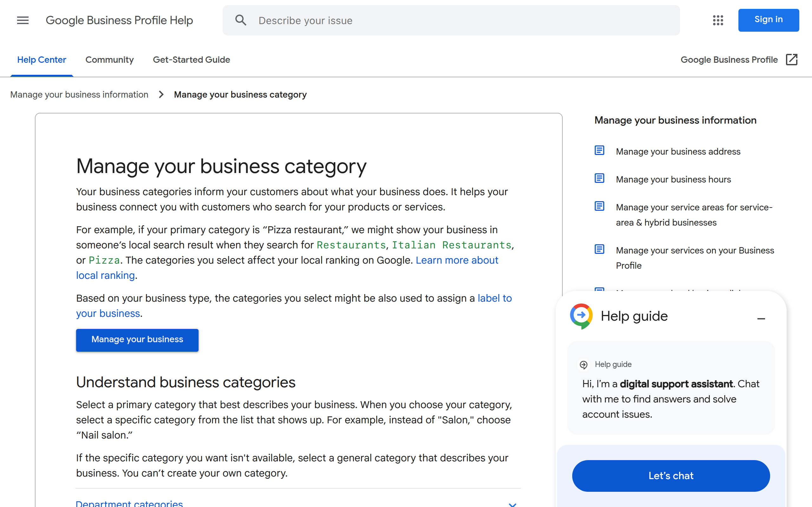Click the Help guide Google logo icon

(581, 316)
